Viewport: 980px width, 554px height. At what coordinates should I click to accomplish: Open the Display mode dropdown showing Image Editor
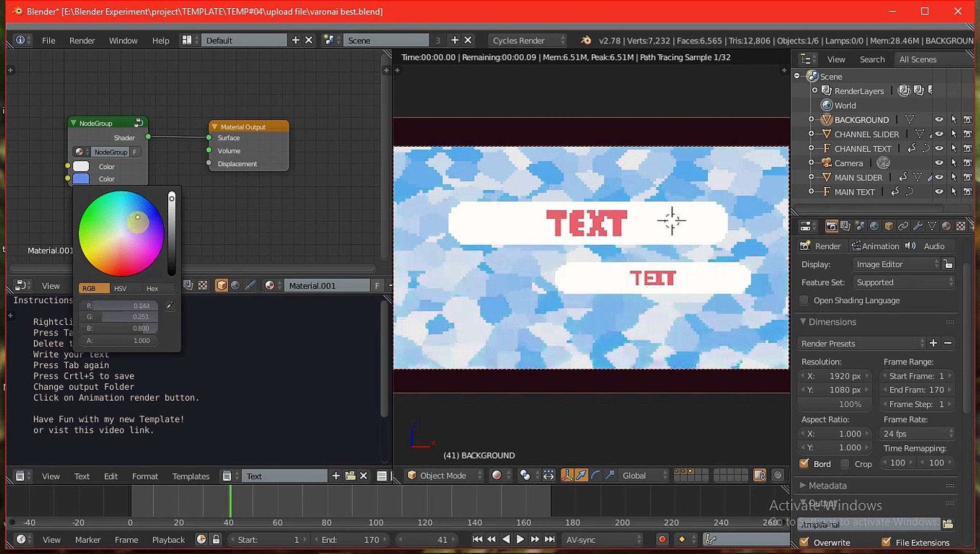pyautogui.click(x=896, y=264)
